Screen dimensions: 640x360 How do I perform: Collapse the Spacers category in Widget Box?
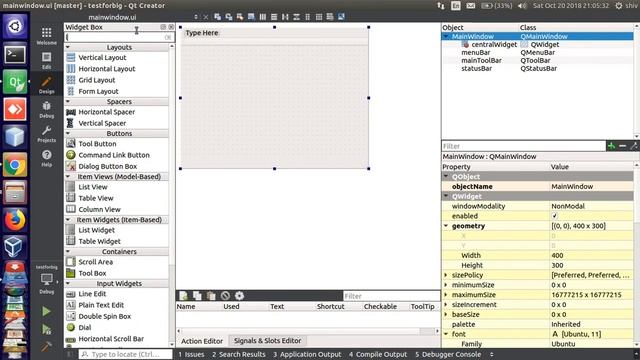tap(68, 101)
